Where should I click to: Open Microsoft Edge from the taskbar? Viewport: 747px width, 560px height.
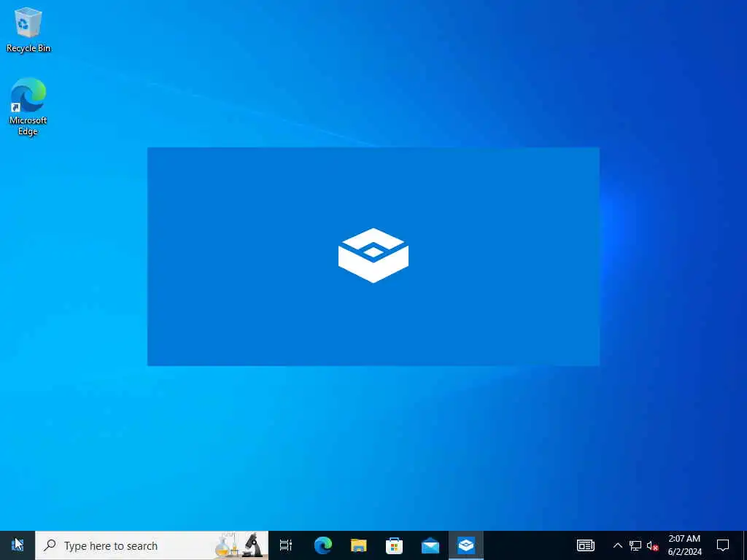coord(322,545)
